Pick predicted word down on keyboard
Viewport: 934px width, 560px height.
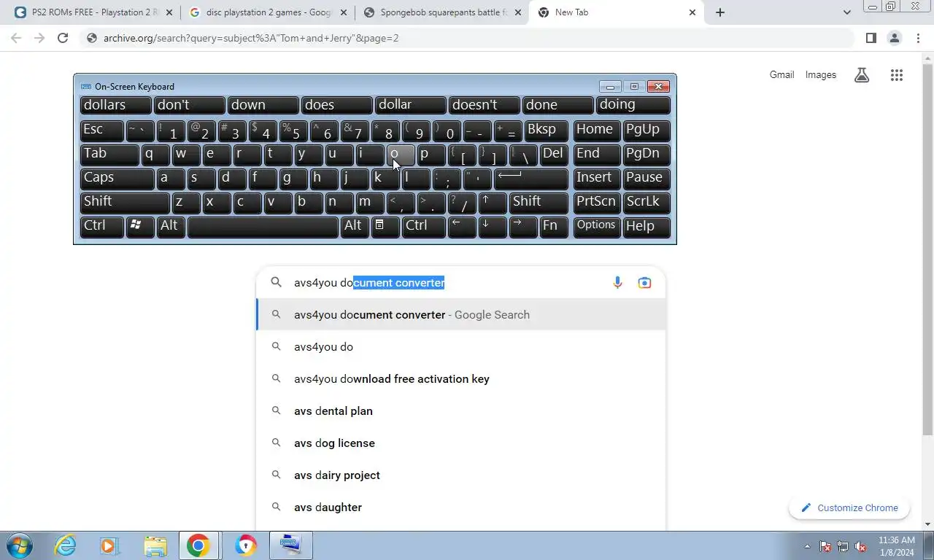(x=263, y=105)
